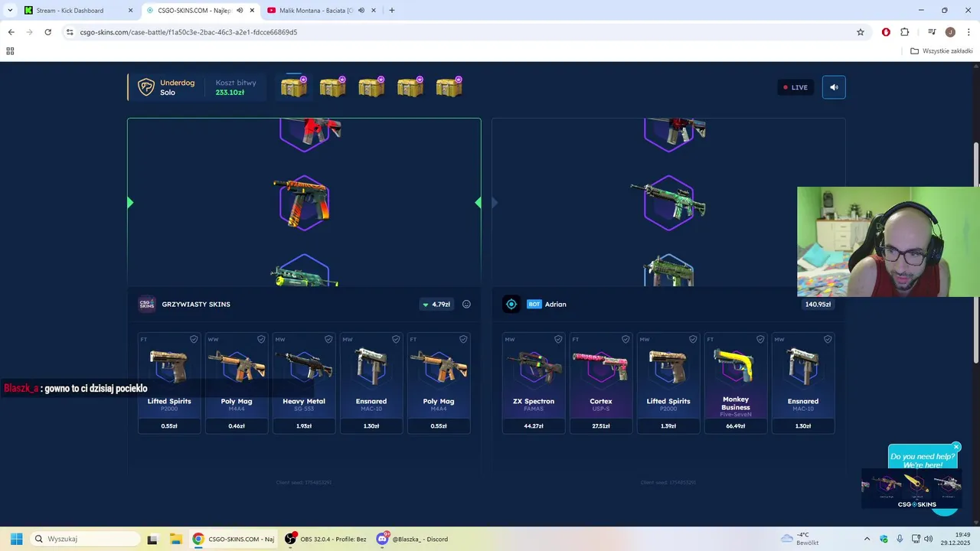Open the Heavy Metal SG 553 card
The height and width of the screenshot is (551, 980).
[x=304, y=383]
